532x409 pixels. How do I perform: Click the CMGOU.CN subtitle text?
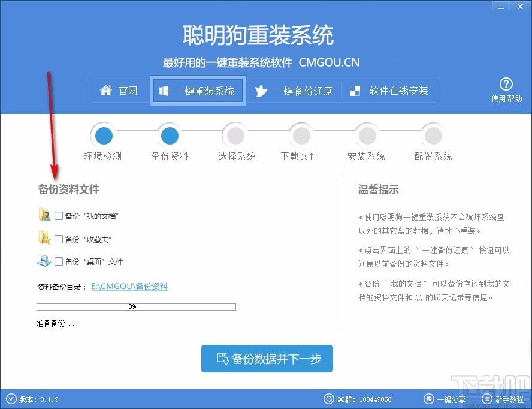point(329,62)
